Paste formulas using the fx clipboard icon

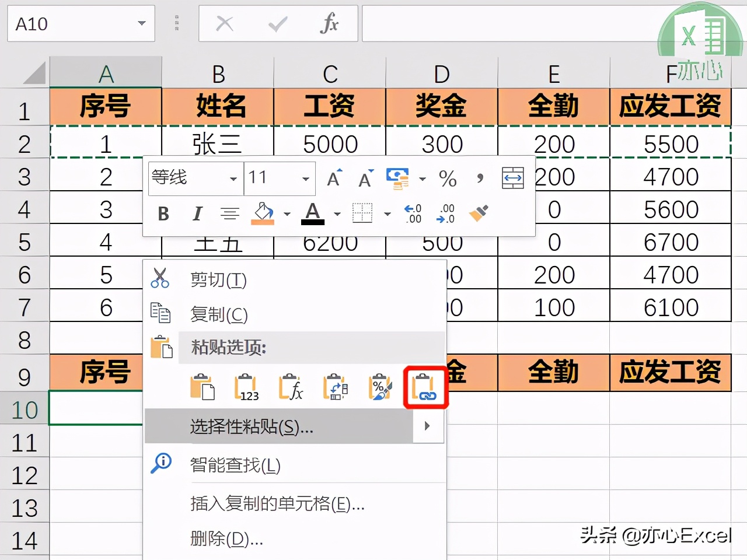point(291,387)
